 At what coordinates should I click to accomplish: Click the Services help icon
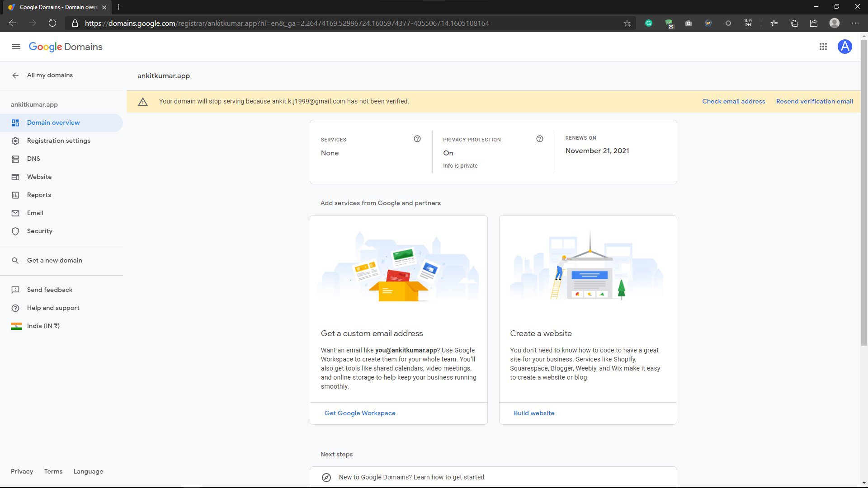tap(417, 138)
